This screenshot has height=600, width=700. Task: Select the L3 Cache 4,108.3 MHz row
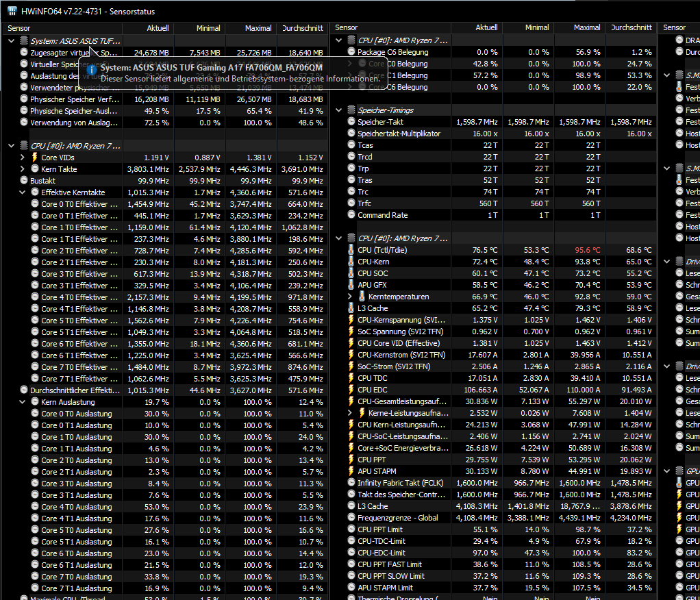pos(493,505)
